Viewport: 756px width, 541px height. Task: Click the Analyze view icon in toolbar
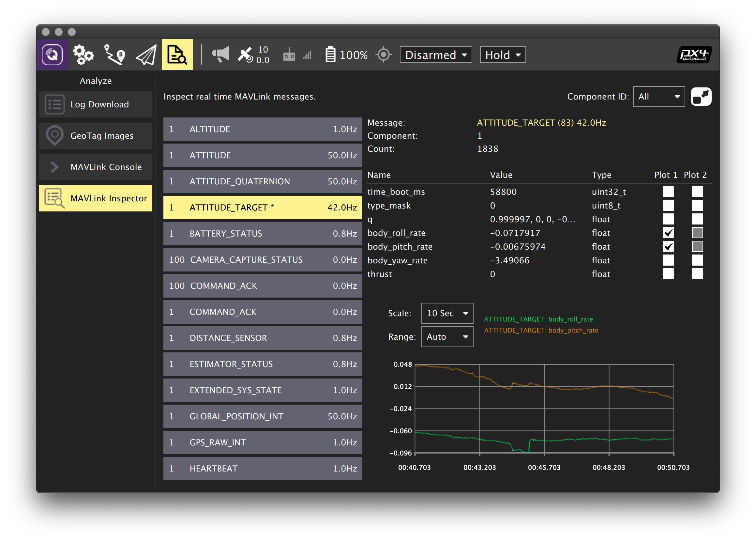point(177,54)
